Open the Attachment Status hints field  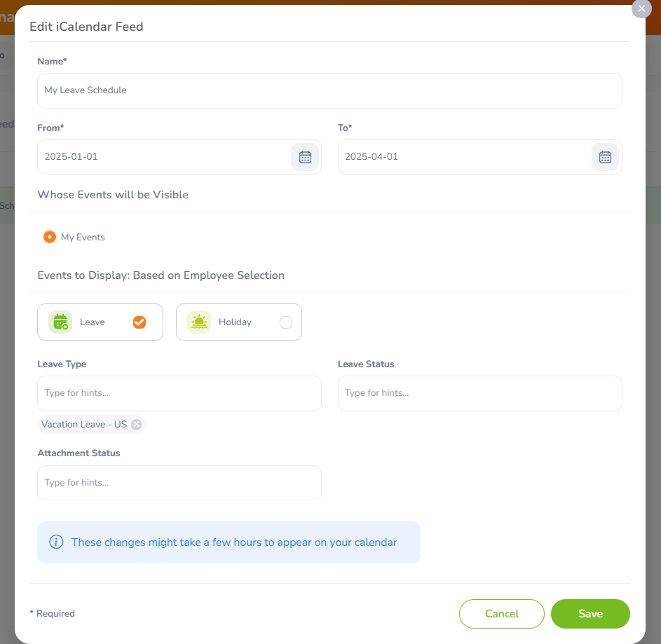(x=179, y=483)
